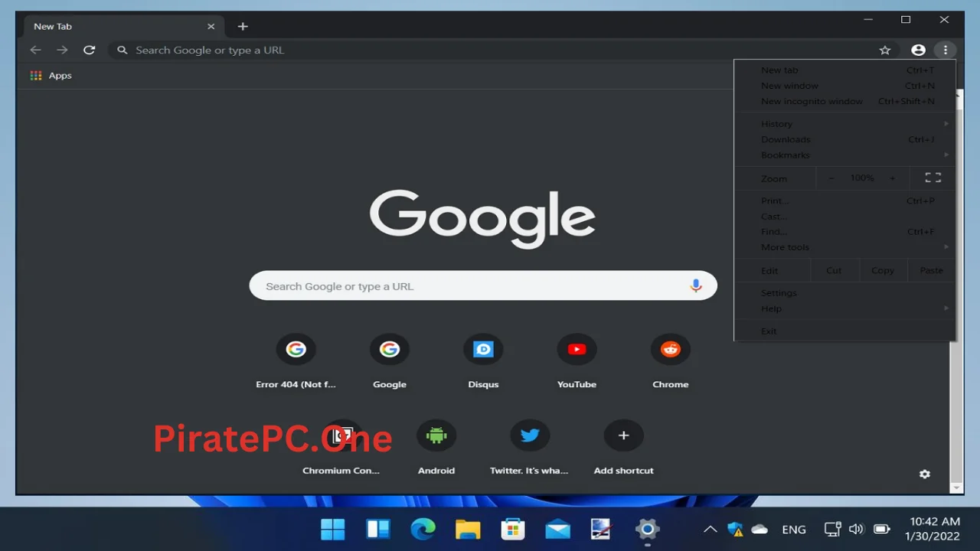The height and width of the screenshot is (551, 980).
Task: Decrease zoom with the minus button
Action: tap(831, 178)
